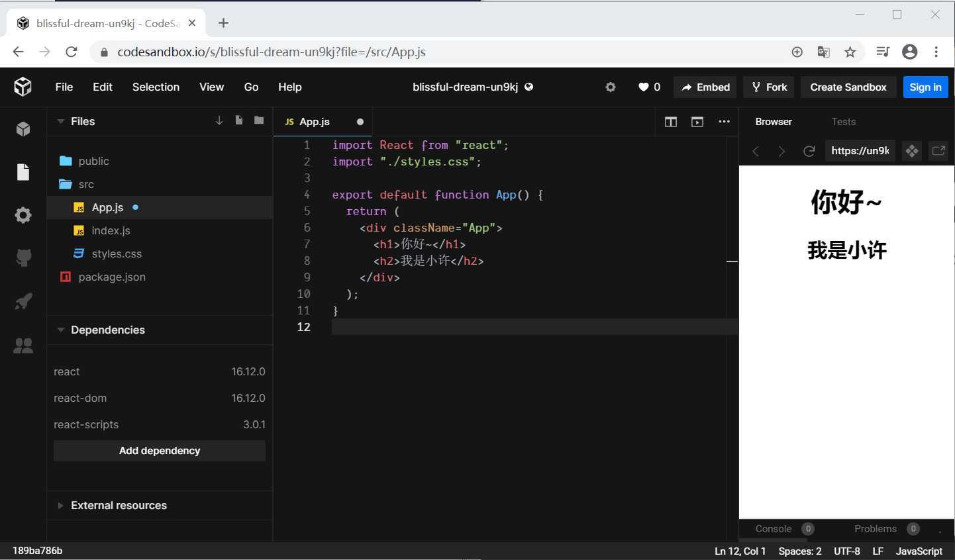
Task: Open the Chrome profile avatar
Action: (910, 52)
